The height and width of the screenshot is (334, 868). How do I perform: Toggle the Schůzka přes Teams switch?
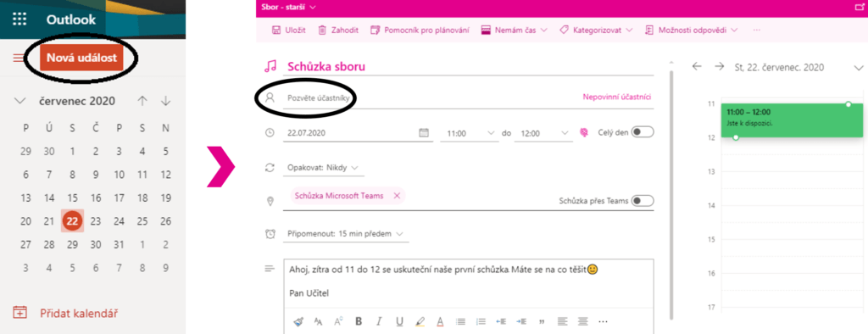[x=643, y=201]
